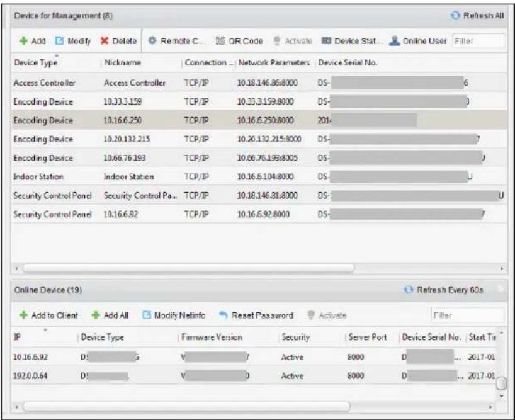This screenshot has width=515, height=420.
Task: Click the Online User person icon
Action: tap(395, 41)
